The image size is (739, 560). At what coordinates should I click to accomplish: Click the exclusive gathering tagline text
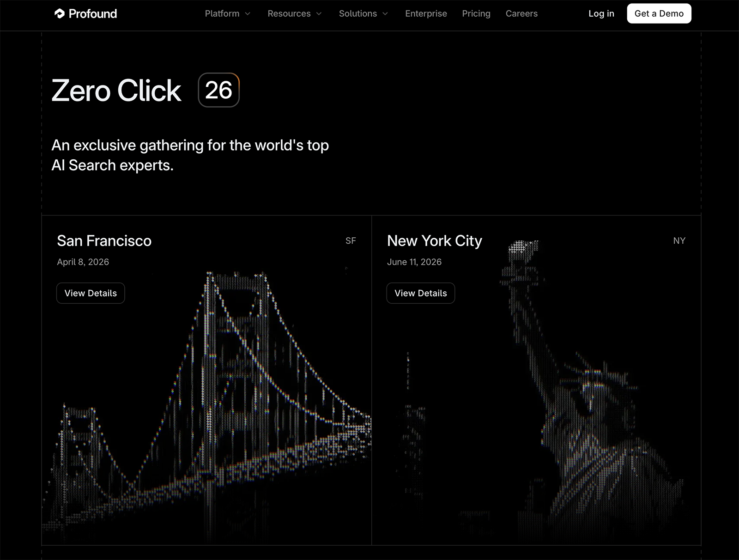point(190,155)
